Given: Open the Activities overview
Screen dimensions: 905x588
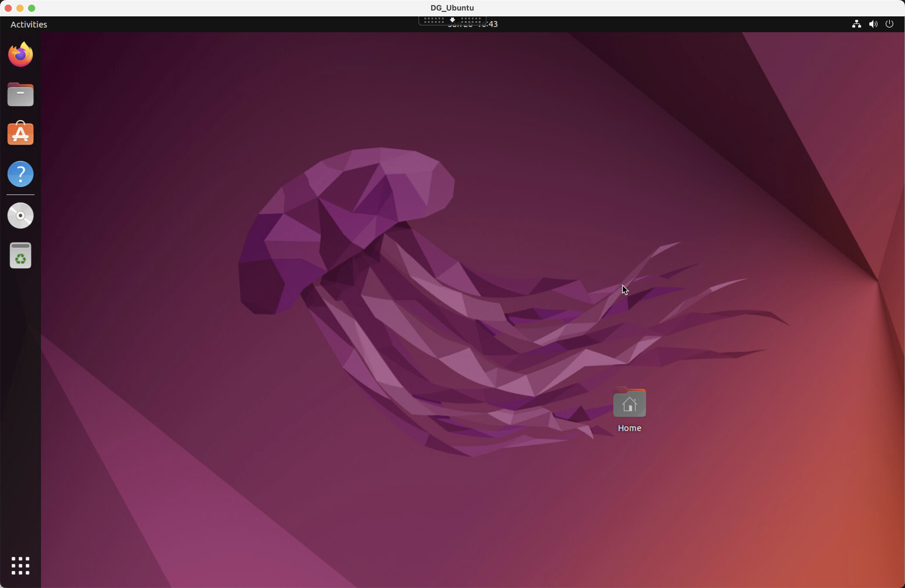Looking at the screenshot, I should (x=28, y=24).
